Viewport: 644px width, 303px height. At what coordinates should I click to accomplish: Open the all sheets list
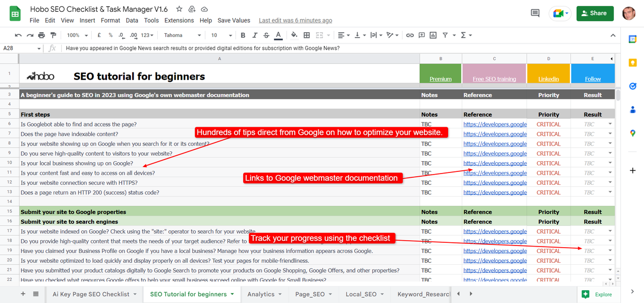coord(35,294)
